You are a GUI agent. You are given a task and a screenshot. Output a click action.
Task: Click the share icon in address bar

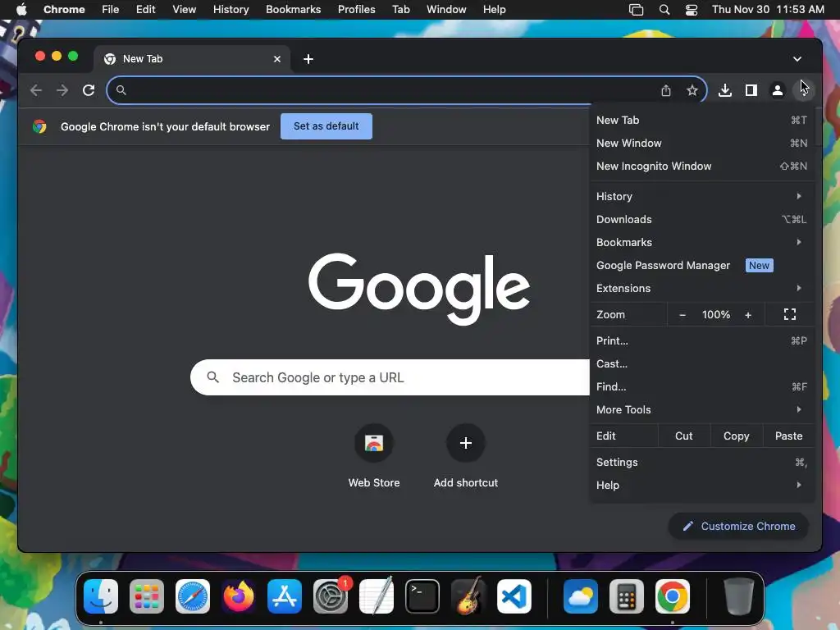[666, 90]
